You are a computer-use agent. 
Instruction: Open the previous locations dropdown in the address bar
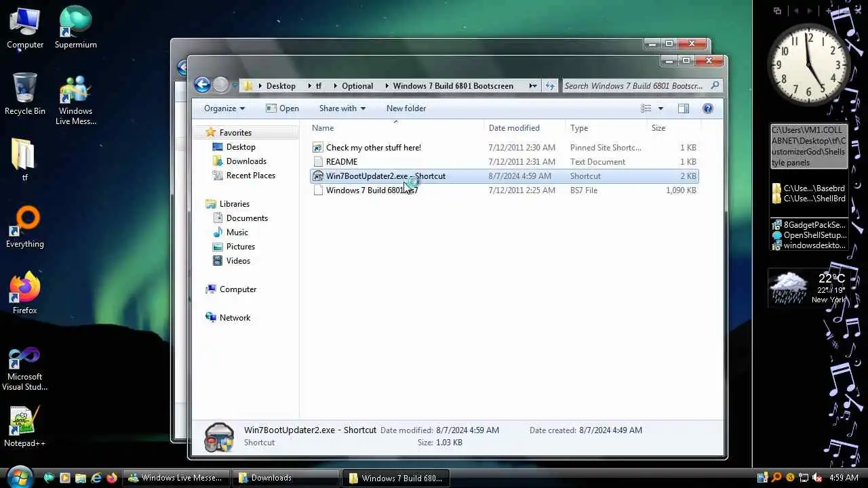coord(533,86)
